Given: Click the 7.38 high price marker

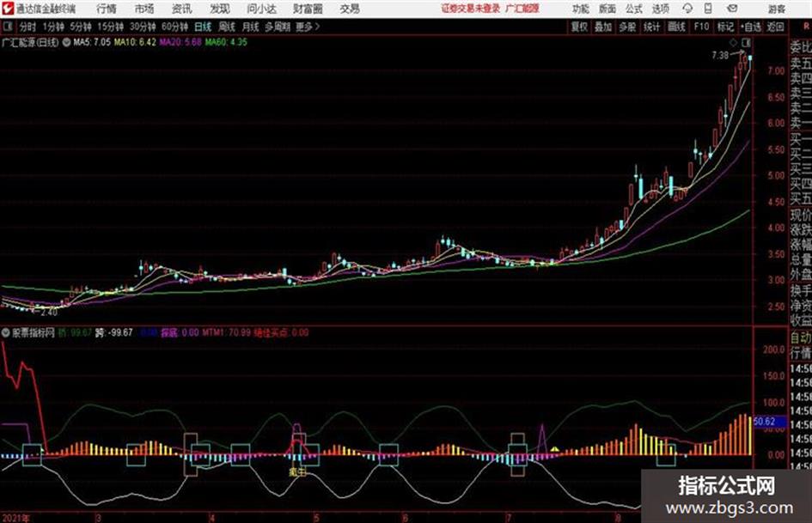Looking at the screenshot, I should coord(720,55).
